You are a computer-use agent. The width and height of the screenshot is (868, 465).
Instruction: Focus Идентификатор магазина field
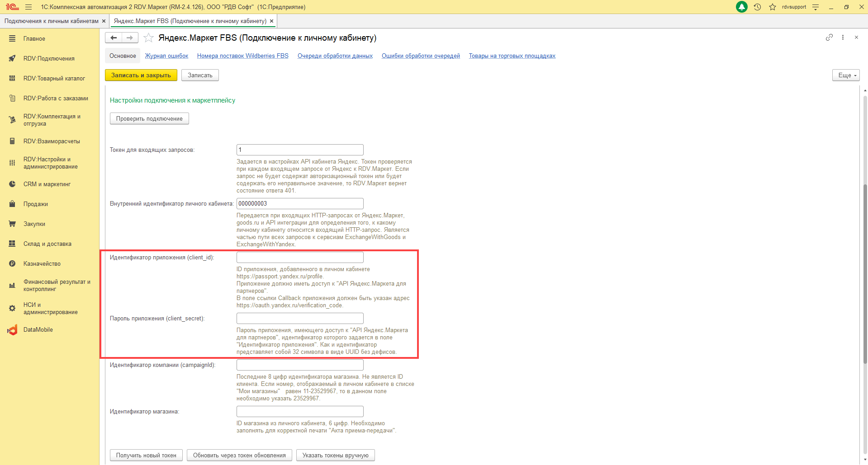click(x=300, y=412)
